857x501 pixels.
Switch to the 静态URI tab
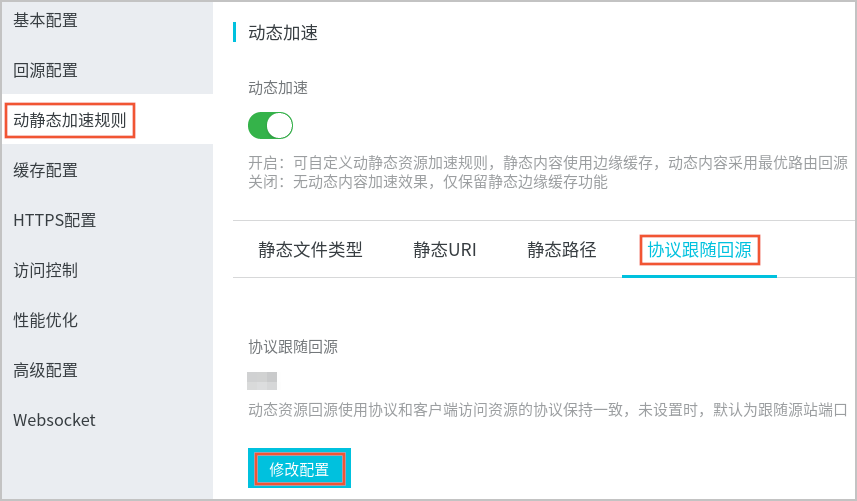(x=445, y=250)
